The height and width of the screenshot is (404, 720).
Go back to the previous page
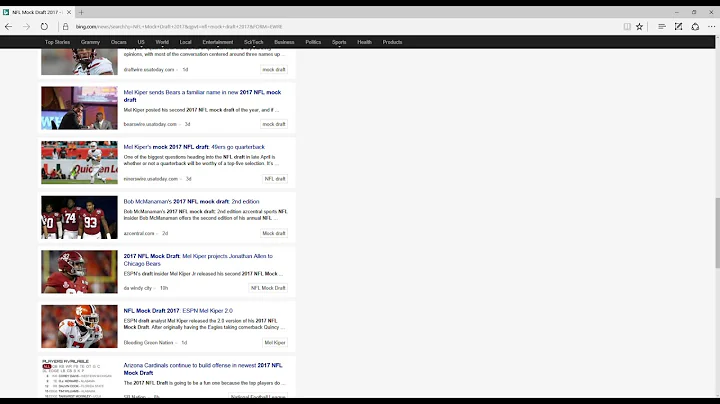click(x=8, y=27)
